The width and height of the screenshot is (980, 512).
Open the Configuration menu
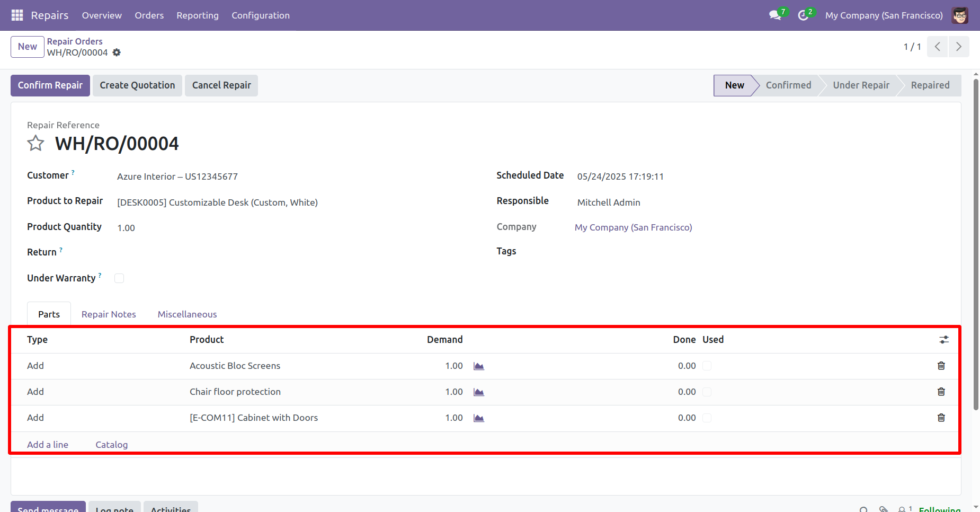click(x=261, y=15)
